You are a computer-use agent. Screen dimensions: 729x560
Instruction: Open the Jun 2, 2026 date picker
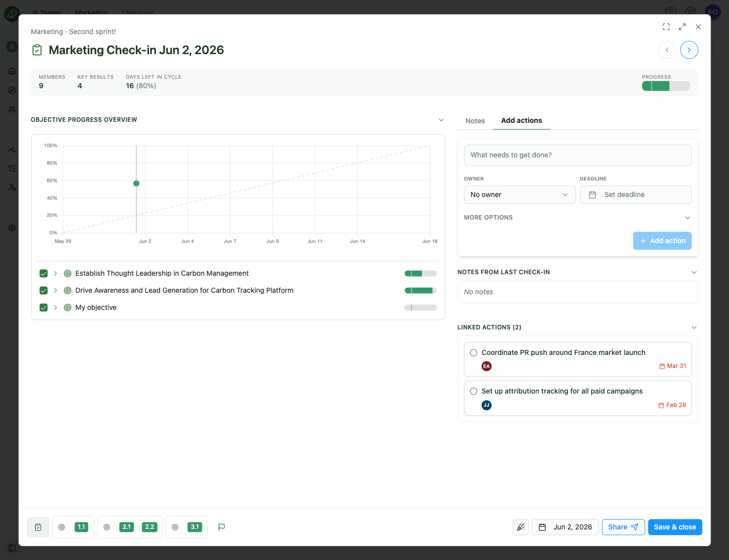[x=565, y=527]
